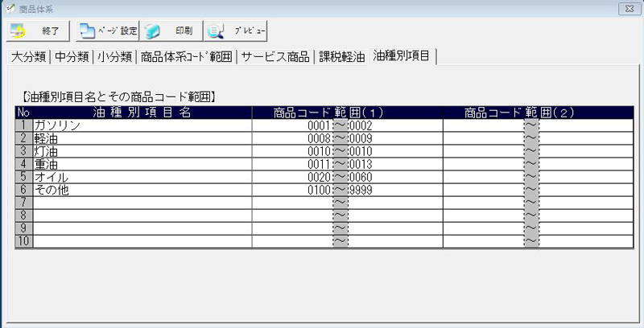Select the 軽油 item name cell
The height and width of the screenshot is (328, 644).
tap(142, 138)
